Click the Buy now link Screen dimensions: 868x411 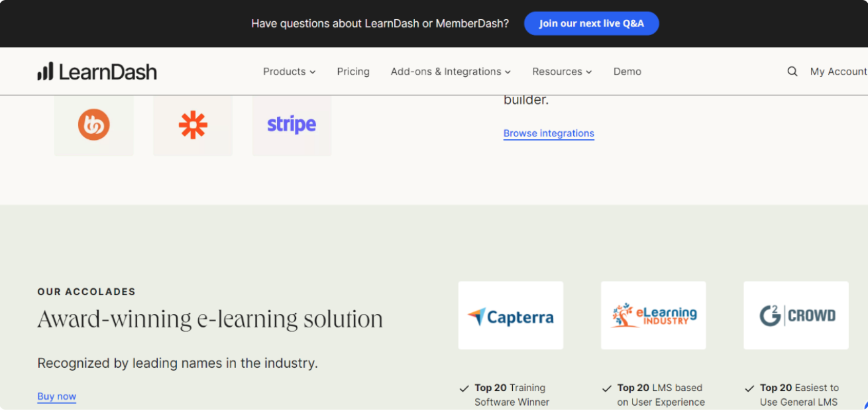click(56, 396)
